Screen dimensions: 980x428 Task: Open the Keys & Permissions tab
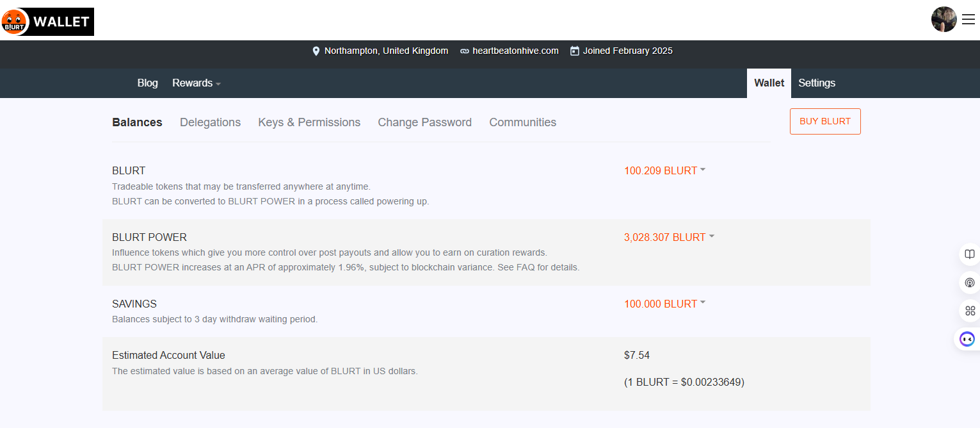pyautogui.click(x=309, y=122)
